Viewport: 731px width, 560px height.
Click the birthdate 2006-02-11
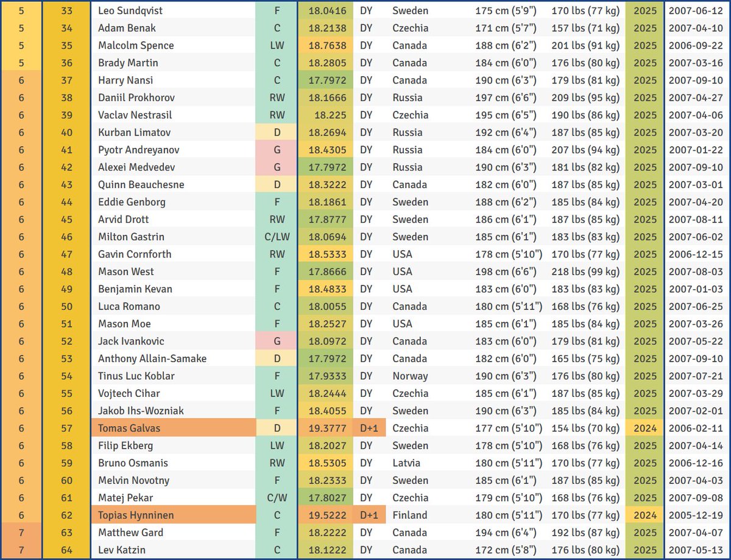tap(696, 429)
